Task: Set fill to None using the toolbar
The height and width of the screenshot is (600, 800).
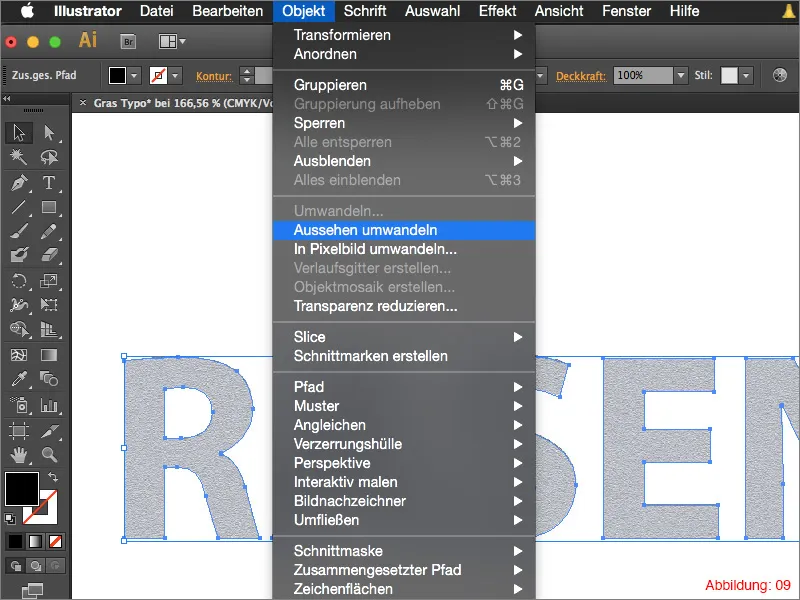Action: coord(56,540)
